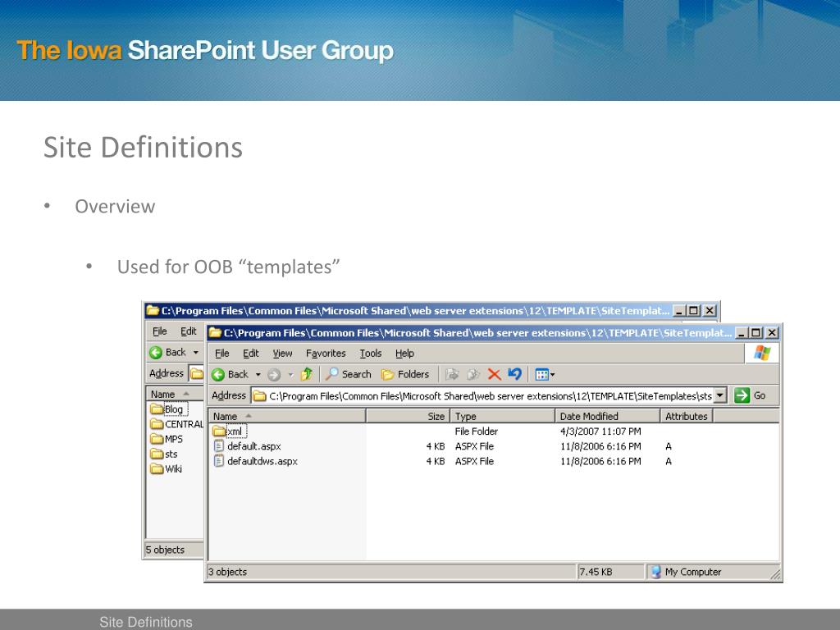This screenshot has width=840, height=630.
Task: Click File menu in back window
Action: click(x=160, y=331)
